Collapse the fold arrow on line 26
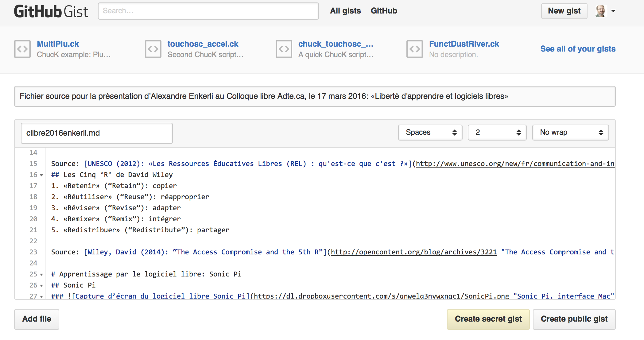This screenshot has width=644, height=340. click(41, 286)
